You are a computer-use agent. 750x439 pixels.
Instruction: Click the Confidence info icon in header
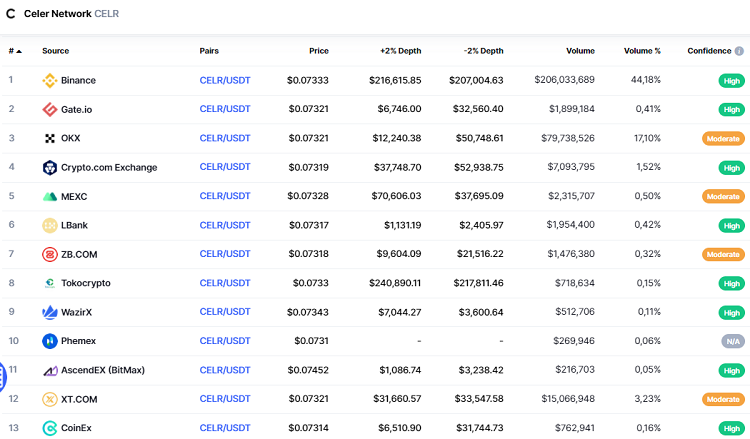click(x=739, y=51)
